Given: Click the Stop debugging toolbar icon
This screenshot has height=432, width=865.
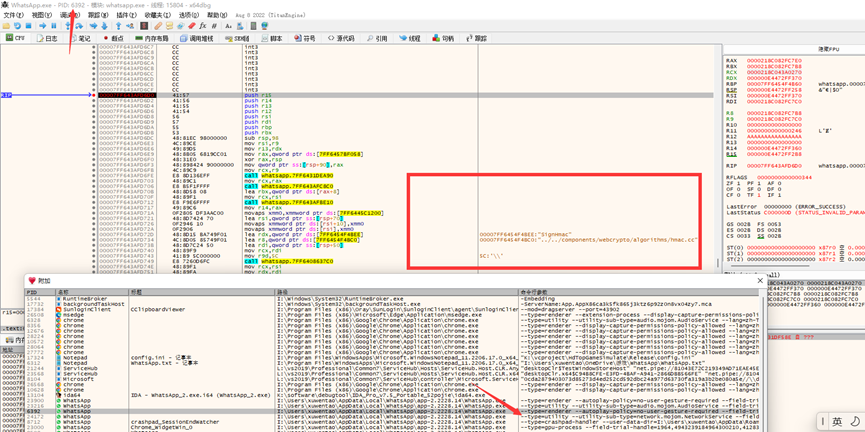Looking at the screenshot, I should click(28, 26).
